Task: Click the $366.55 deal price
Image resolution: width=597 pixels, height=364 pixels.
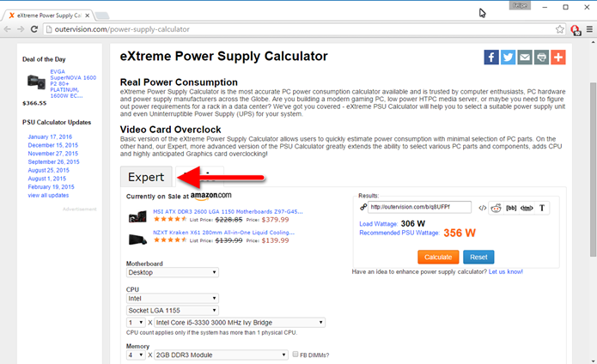Action: (34, 104)
